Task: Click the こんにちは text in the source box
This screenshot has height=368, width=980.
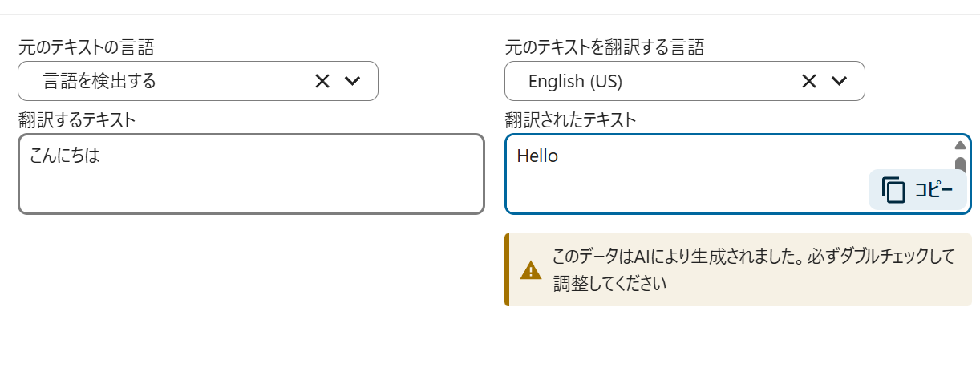Action: click(64, 156)
